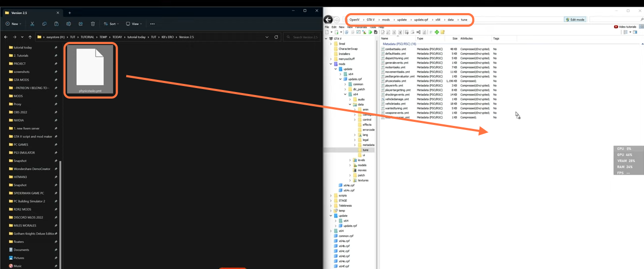644x269 pixels.
Task: Select physicstasks.ymt in the OpenIV file list
Action: pos(396,81)
